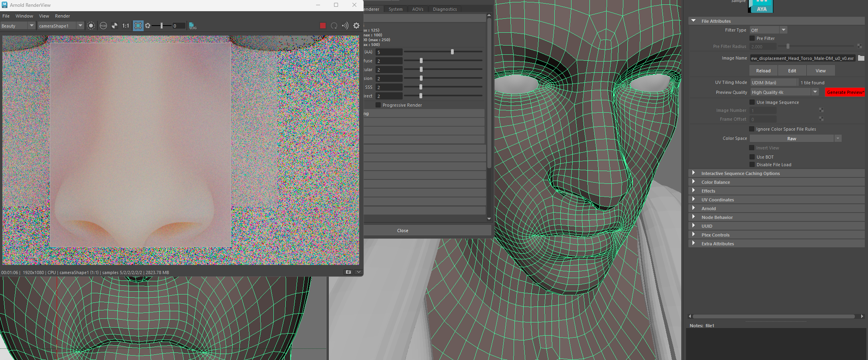This screenshot has height=360, width=868.
Task: Click the AYA sample swatch icon
Action: point(760,6)
